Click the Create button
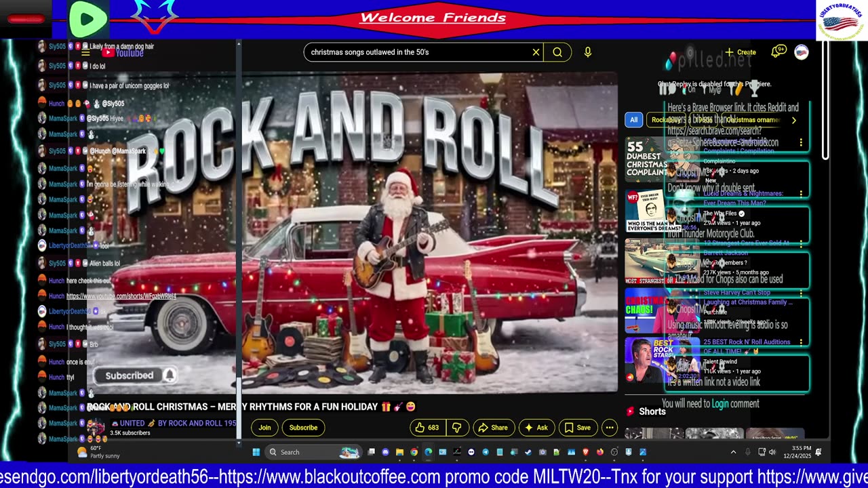 point(740,52)
